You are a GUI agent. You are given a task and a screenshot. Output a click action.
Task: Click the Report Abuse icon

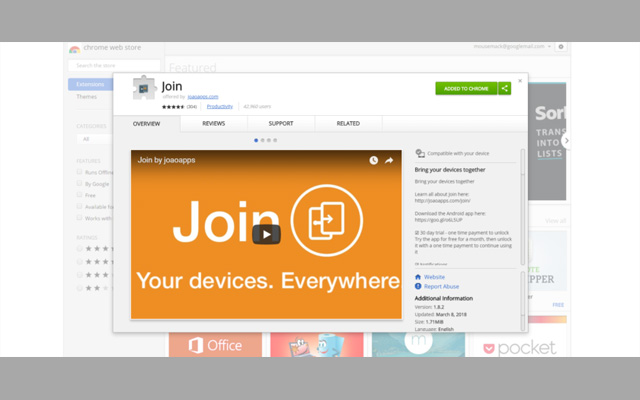pos(418,286)
